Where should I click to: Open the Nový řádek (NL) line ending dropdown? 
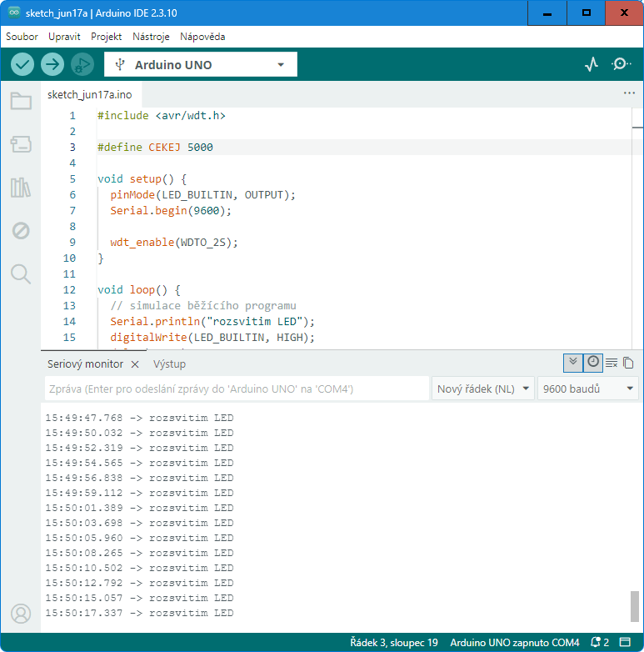pyautogui.click(x=483, y=389)
